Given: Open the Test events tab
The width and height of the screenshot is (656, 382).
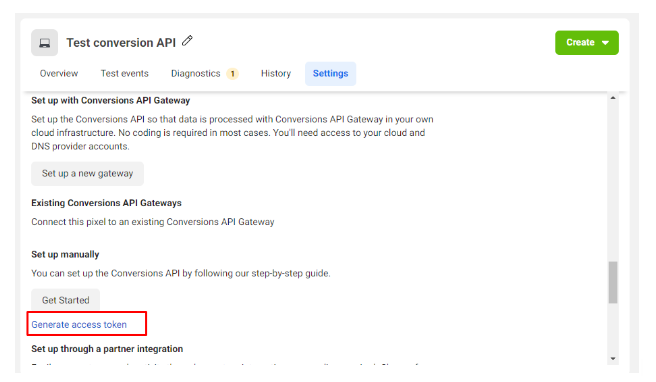Looking at the screenshot, I should pyautogui.click(x=125, y=74).
